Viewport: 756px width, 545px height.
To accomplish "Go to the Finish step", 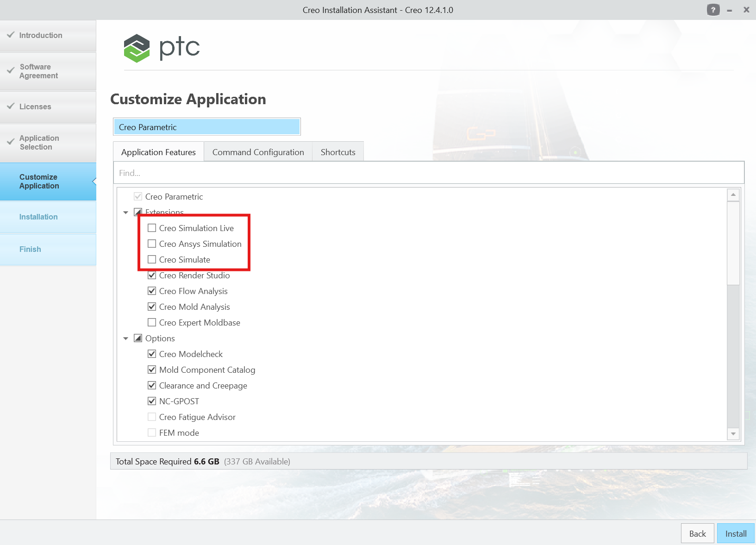I will 48,250.
